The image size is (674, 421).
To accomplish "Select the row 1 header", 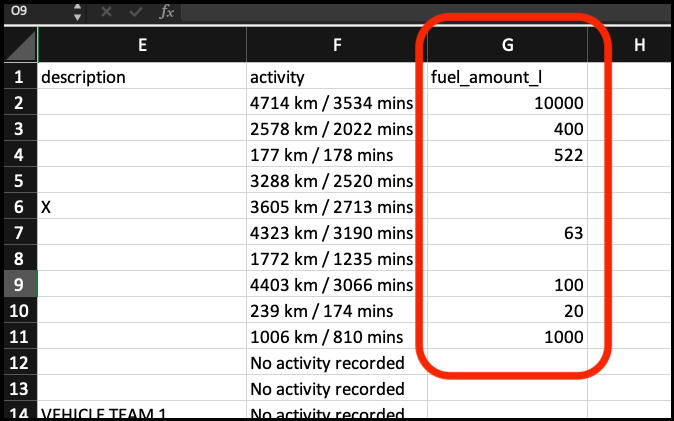I will 19,77.
